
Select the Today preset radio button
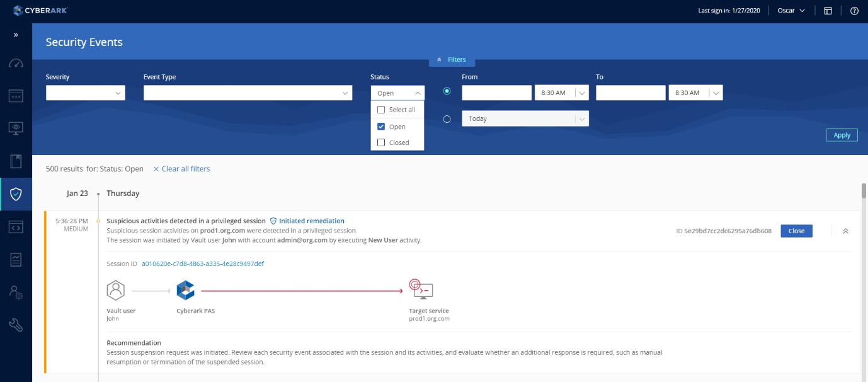[x=447, y=119]
